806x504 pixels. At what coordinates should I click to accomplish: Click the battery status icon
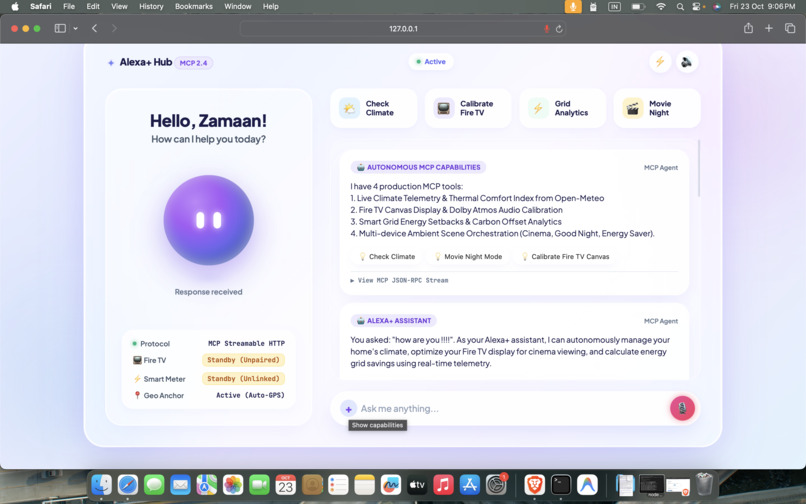[638, 7]
